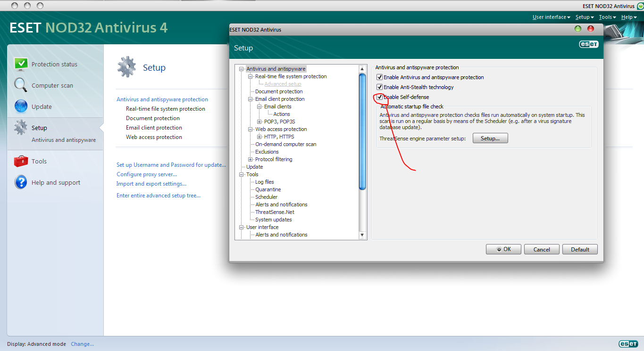The width and height of the screenshot is (644, 351).
Task: Select Protection status in sidebar
Action: [x=54, y=64]
